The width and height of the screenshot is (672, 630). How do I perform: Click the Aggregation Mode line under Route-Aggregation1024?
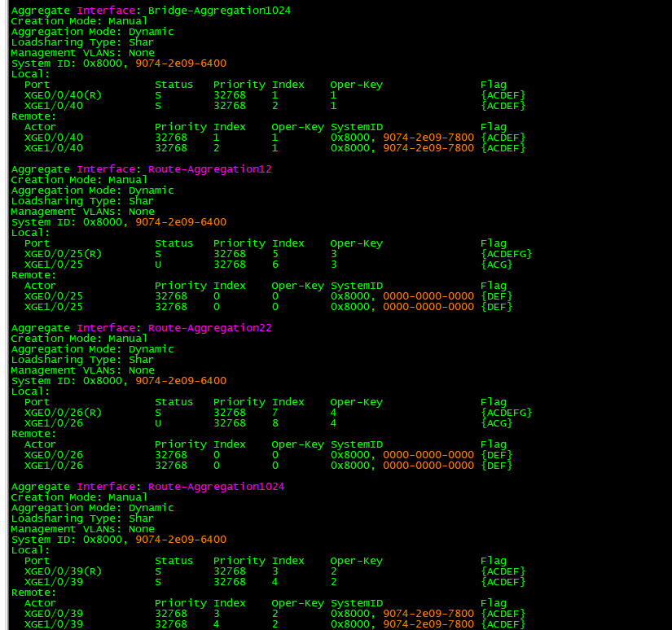pos(92,508)
